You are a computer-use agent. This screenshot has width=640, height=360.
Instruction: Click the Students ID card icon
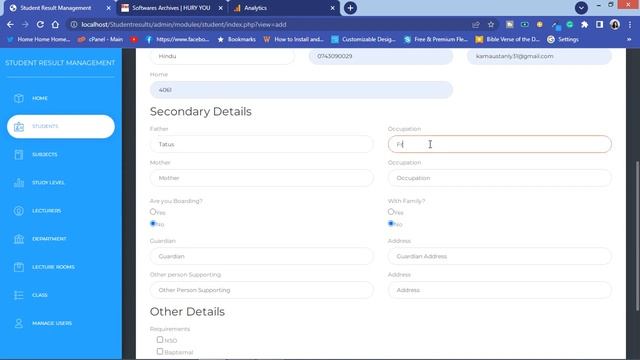click(19, 127)
